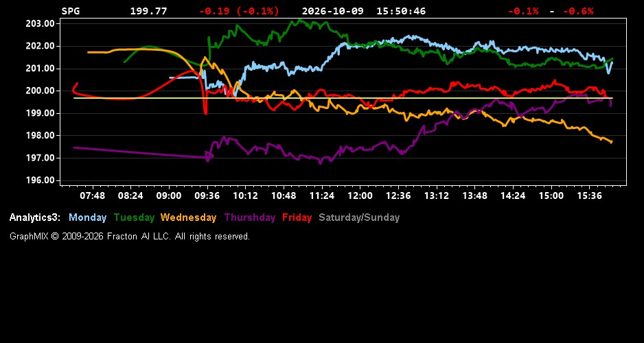Select the Tuesday legend label
This screenshot has height=343, width=644.
click(134, 217)
